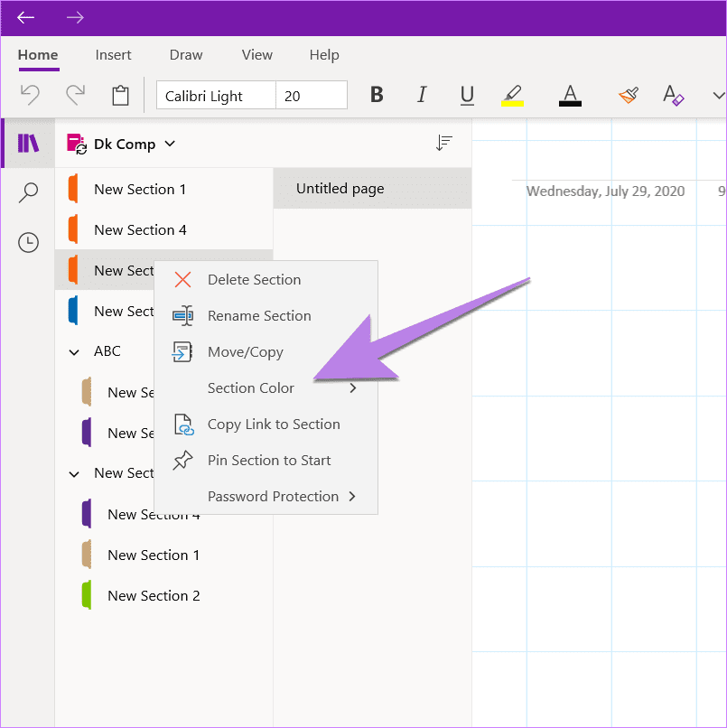727x728 pixels.
Task: Expand the Dk Comp notebook dropdown
Action: tap(170, 144)
